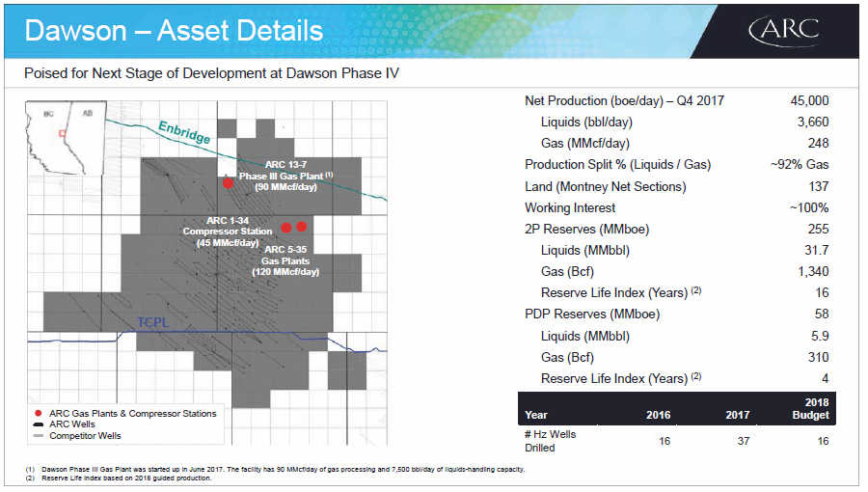Click 'Working Interest' label
Image resolution: width=868 pixels, height=492 pixels.
pyautogui.click(x=570, y=208)
